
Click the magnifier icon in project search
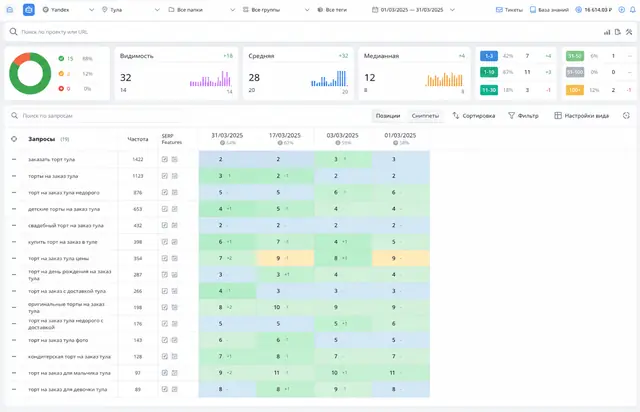point(13,32)
